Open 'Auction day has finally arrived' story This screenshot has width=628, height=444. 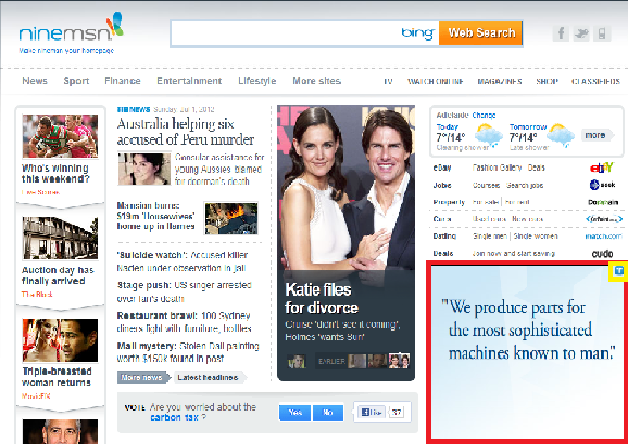pyautogui.click(x=58, y=275)
